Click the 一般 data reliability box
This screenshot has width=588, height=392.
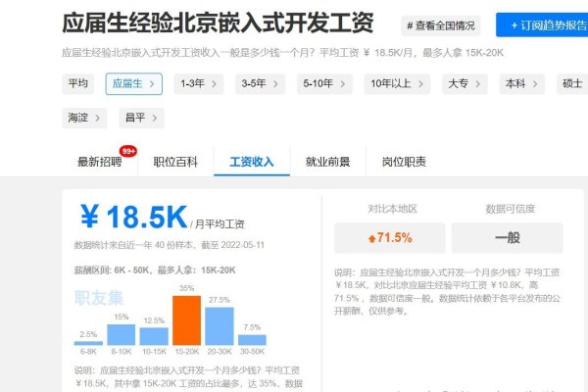pyautogui.click(x=508, y=238)
